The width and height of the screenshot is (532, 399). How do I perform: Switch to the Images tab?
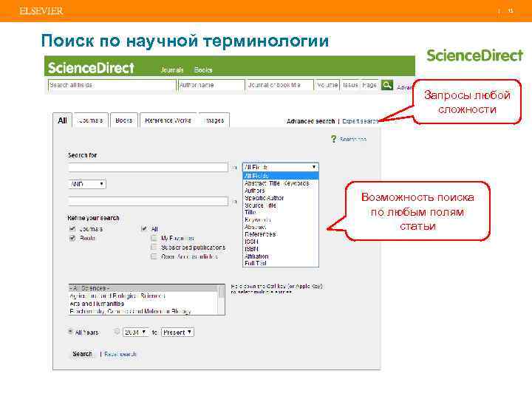pyautogui.click(x=214, y=120)
